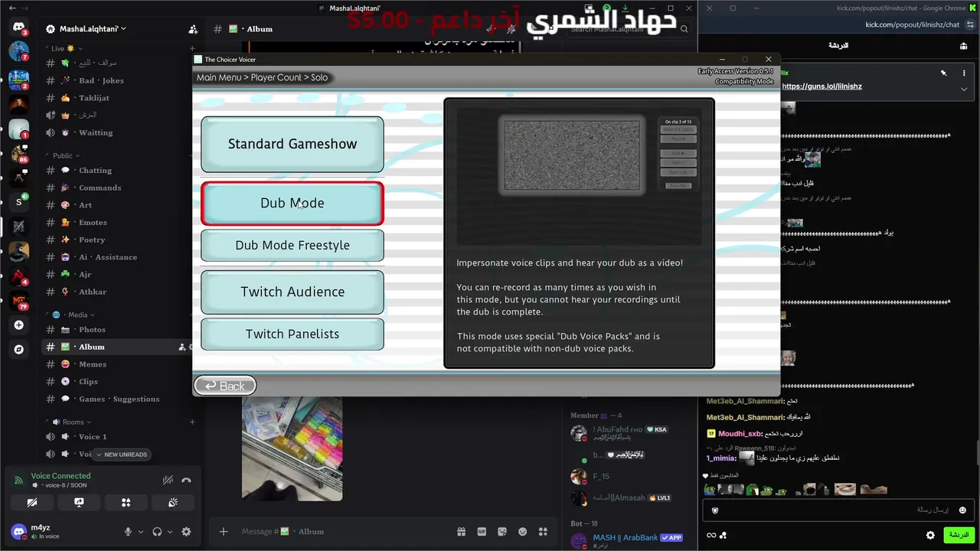The height and width of the screenshot is (551, 980).
Task: Go Back in The Choicer Voicer
Action: (225, 386)
